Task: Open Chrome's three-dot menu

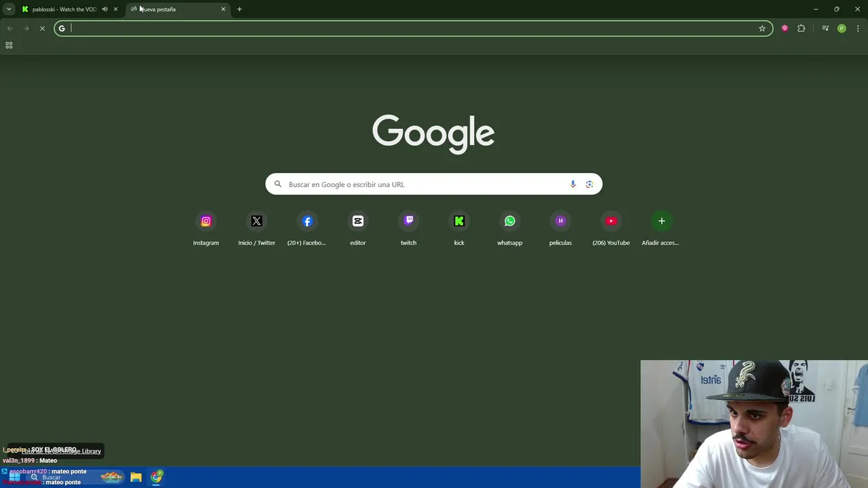Action: (858, 28)
